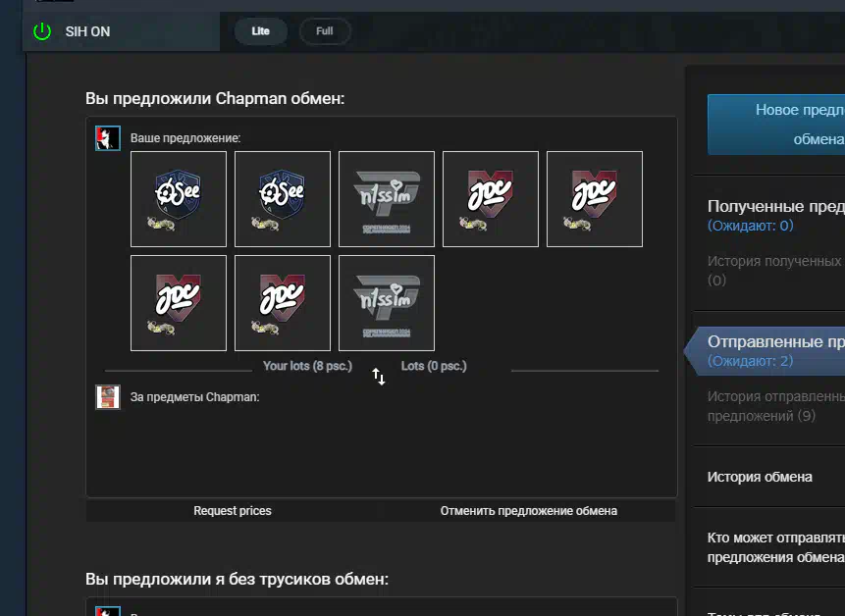845x616 pixels.
Task: Switch to the Full mode tab
Action: pyautogui.click(x=325, y=31)
